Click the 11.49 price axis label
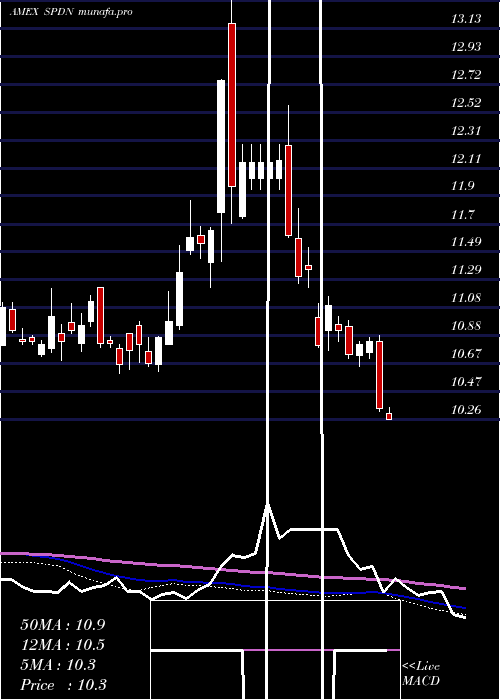500x700 pixels. [x=466, y=242]
